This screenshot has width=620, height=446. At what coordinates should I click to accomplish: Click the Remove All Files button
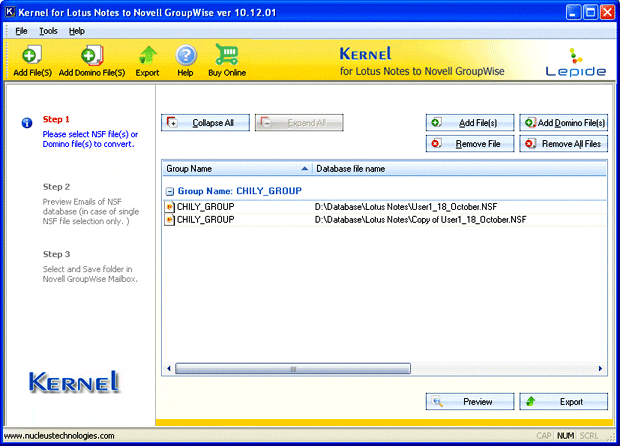[x=563, y=144]
